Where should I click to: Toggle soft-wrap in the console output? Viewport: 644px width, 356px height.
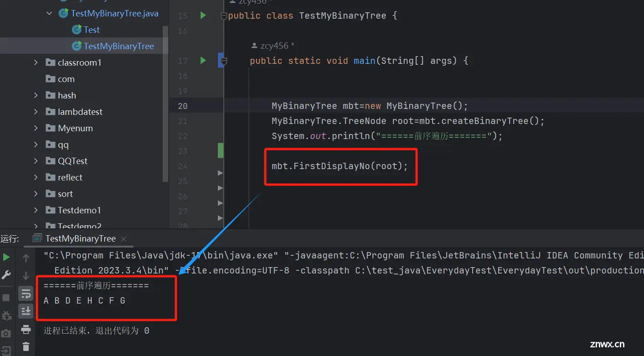pos(26,294)
